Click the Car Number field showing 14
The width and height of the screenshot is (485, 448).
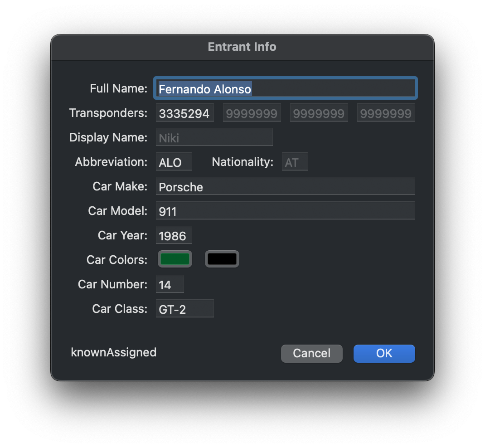tap(170, 284)
